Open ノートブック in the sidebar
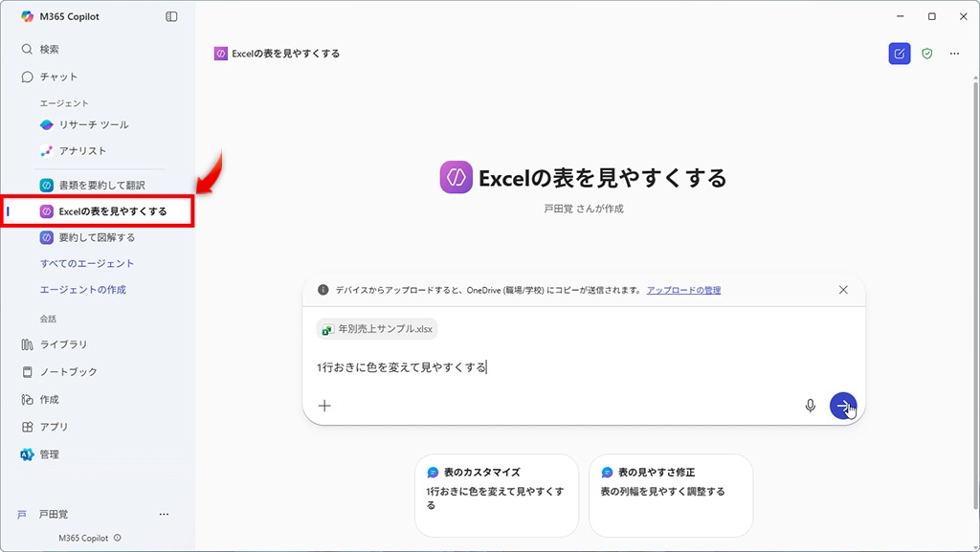980x552 pixels. tap(68, 371)
